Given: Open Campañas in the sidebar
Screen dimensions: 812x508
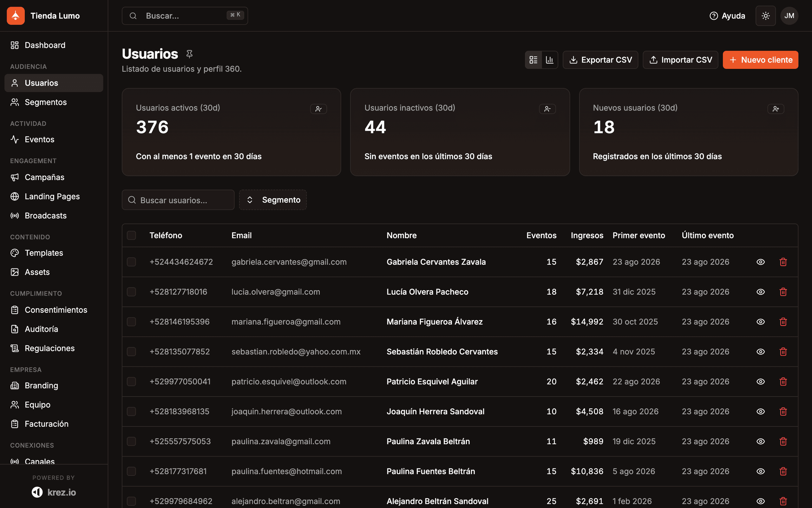Looking at the screenshot, I should 54,177.
